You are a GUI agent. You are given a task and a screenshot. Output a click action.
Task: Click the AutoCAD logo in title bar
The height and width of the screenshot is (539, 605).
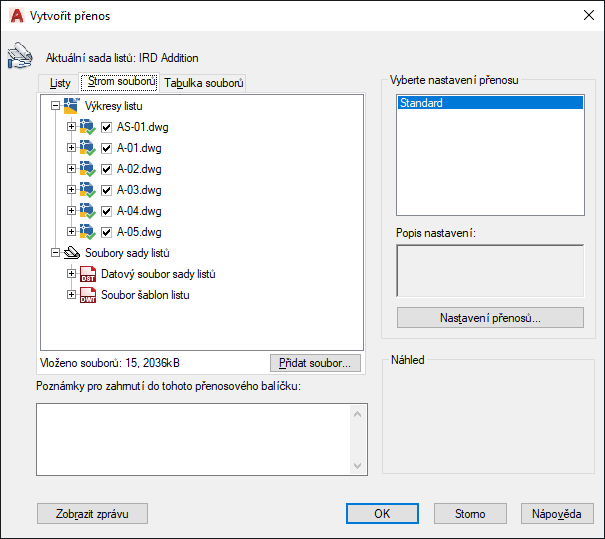click(17, 16)
